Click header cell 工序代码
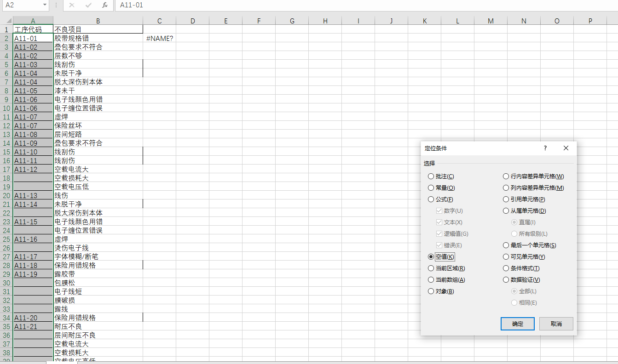 [x=33, y=29]
